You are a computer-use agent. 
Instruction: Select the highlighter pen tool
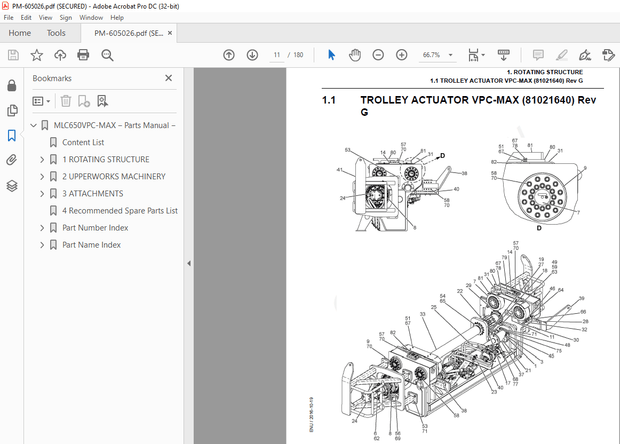(561, 55)
